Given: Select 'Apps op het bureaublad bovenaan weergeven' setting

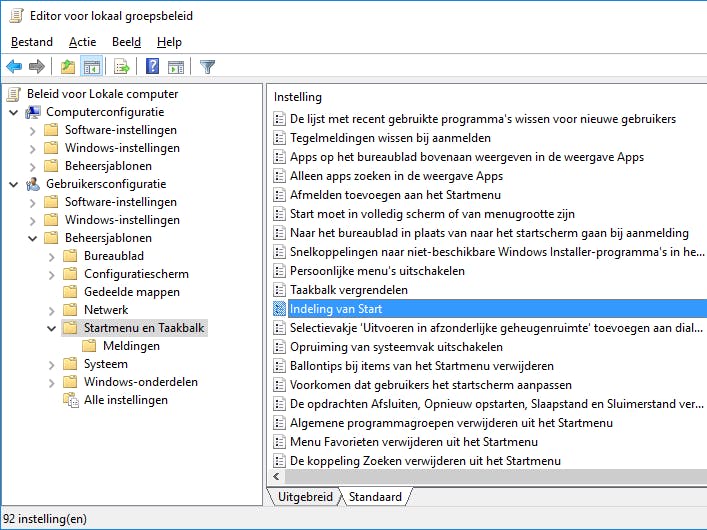Looking at the screenshot, I should click(467, 157).
